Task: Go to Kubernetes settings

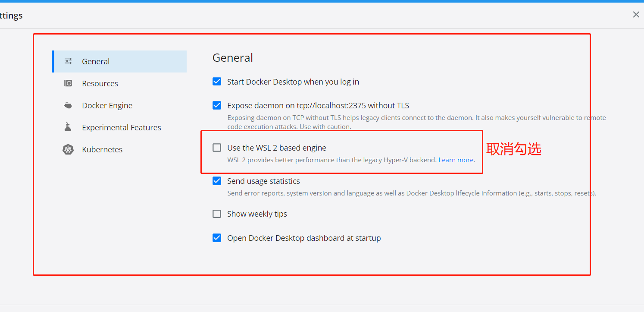Action: point(119,149)
